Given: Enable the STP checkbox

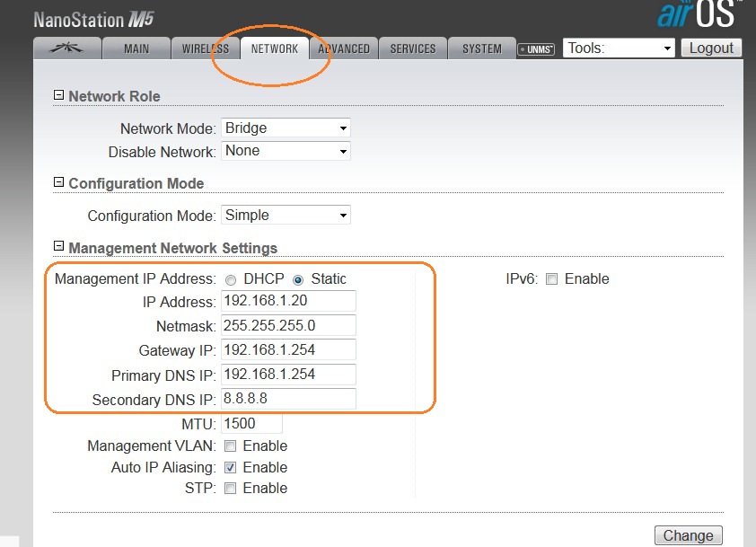Looking at the screenshot, I should pos(231,488).
